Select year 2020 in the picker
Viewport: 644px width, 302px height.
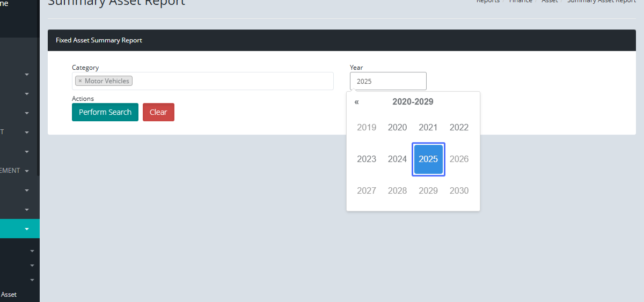(397, 128)
